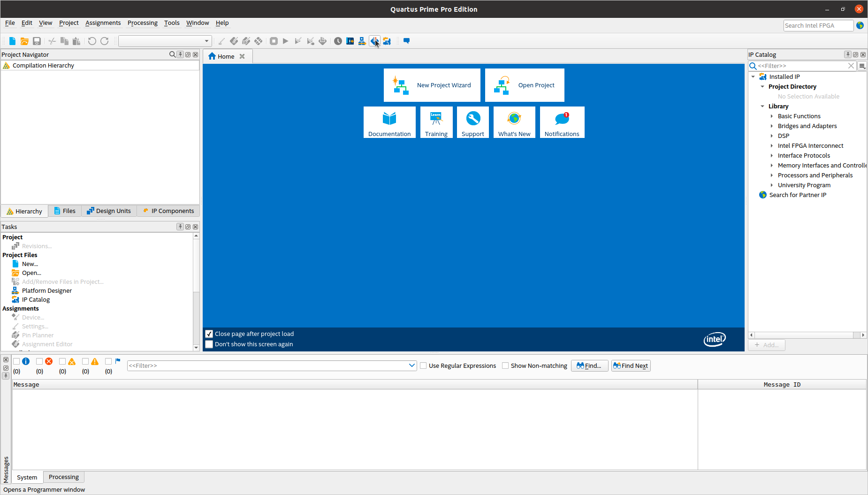Open the Assignments menu
868x495 pixels.
coord(103,23)
